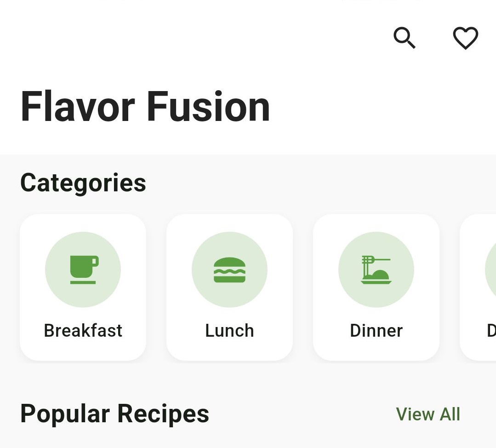Click the Categories section heading

click(83, 183)
